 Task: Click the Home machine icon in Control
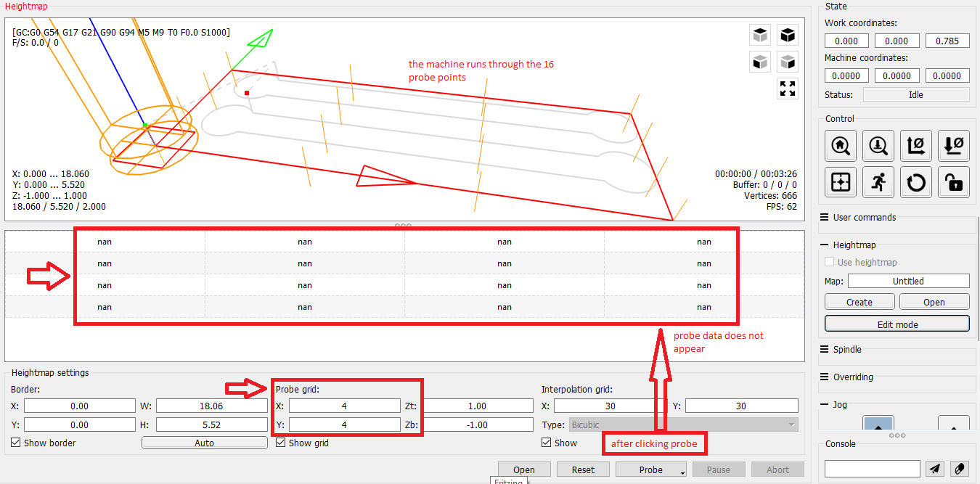841,145
